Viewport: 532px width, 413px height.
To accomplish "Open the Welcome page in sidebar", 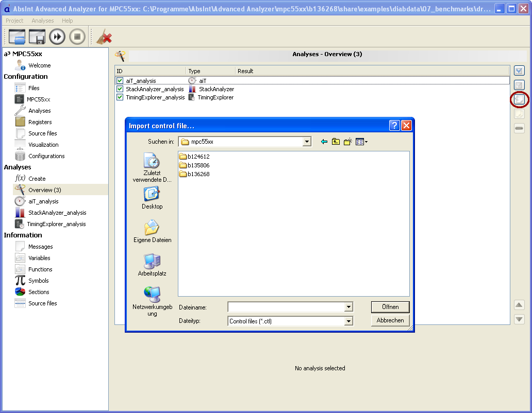I will tap(39, 65).
